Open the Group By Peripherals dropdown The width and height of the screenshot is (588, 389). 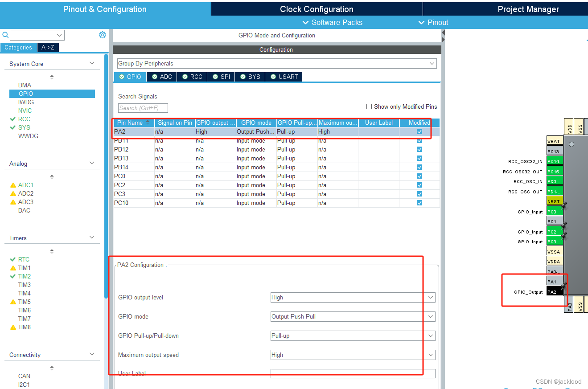[x=277, y=63]
